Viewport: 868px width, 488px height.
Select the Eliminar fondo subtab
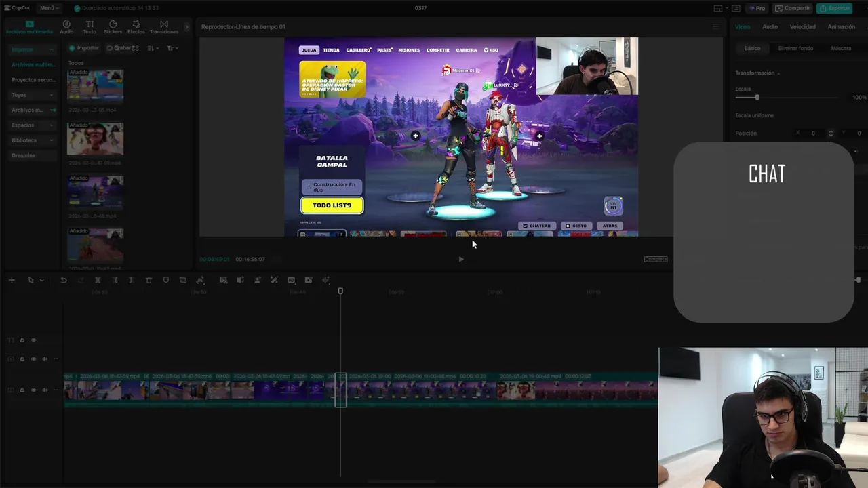[795, 49]
